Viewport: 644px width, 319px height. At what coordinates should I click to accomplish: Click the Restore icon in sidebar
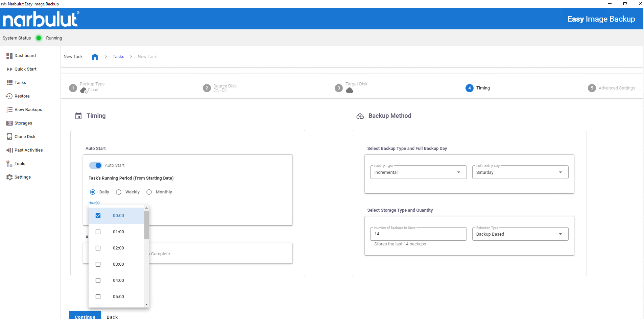(9, 96)
